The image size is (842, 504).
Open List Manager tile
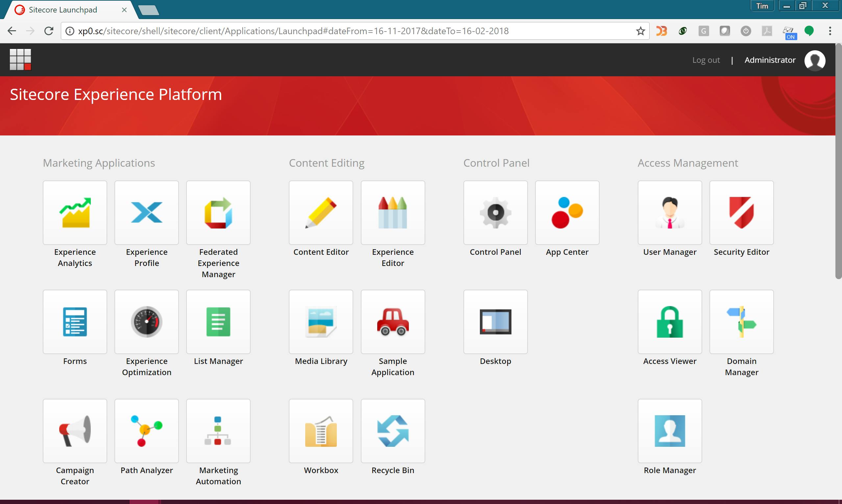218,322
